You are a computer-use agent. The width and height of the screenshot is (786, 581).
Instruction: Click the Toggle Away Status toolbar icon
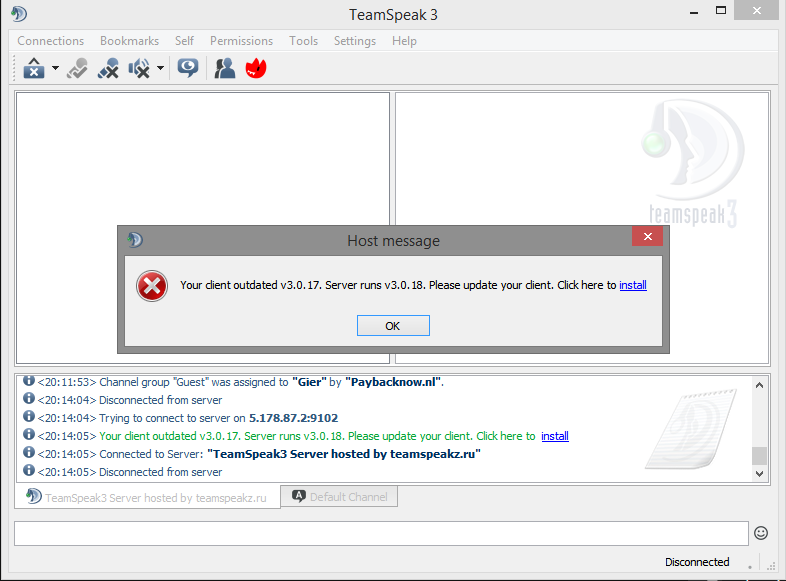point(77,68)
